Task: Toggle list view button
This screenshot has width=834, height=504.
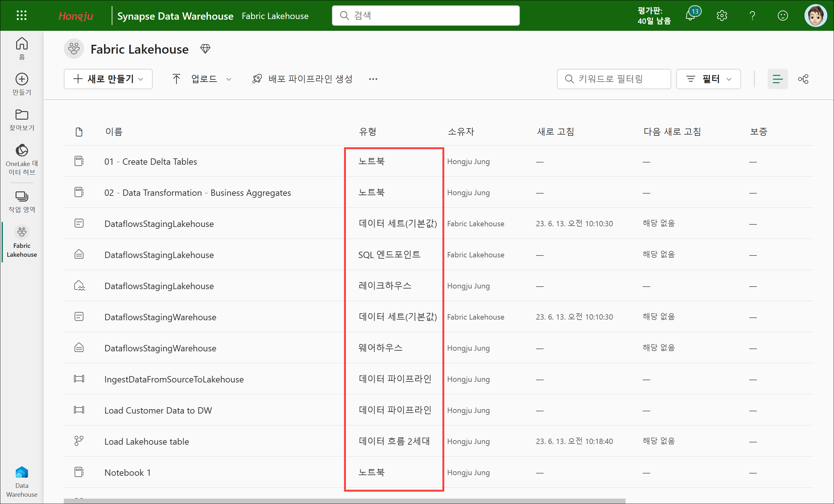Action: (777, 79)
